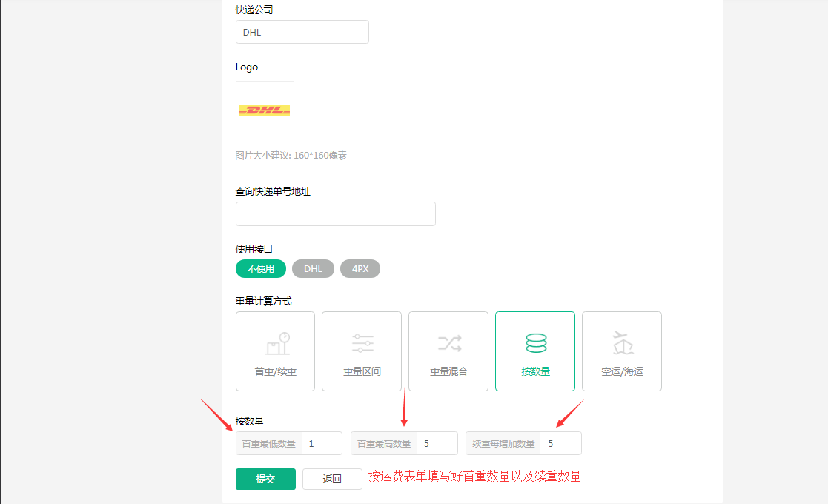Click the 返回 back button
The image size is (828, 504).
332,479
